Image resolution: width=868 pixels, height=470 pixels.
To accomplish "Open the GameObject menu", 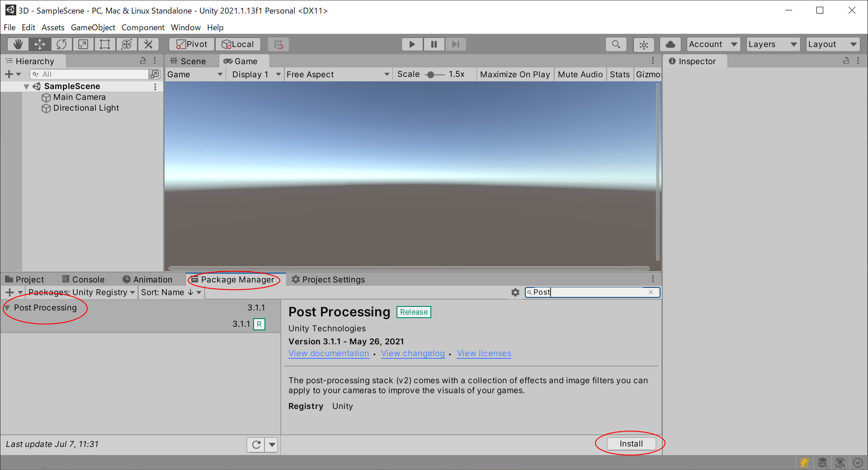I will click(x=93, y=28).
